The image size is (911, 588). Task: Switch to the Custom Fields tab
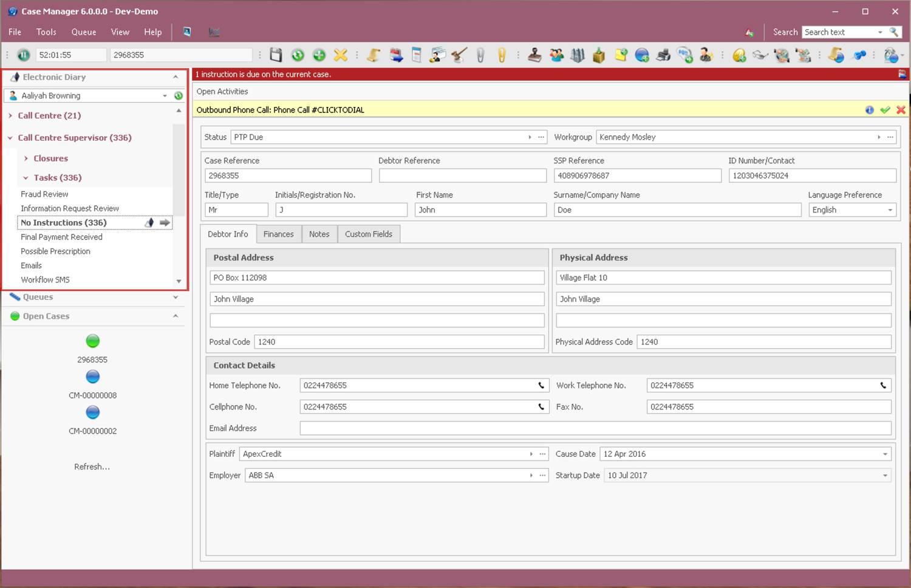[369, 234]
